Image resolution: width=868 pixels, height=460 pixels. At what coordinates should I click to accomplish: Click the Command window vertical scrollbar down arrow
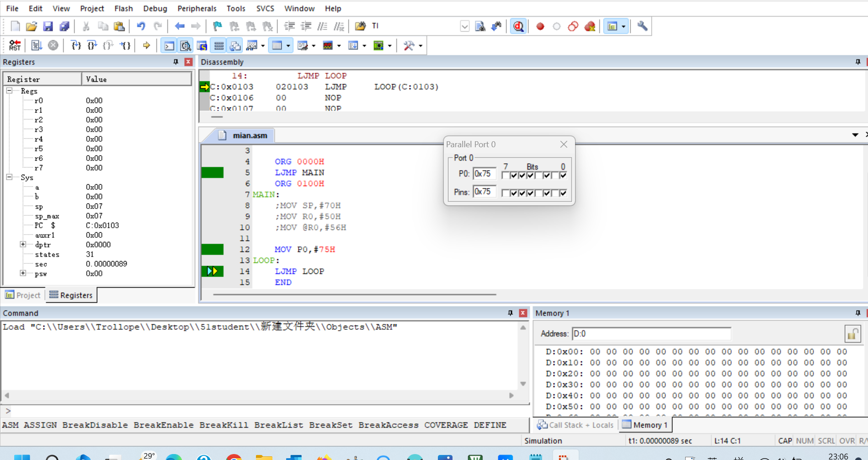click(x=523, y=384)
